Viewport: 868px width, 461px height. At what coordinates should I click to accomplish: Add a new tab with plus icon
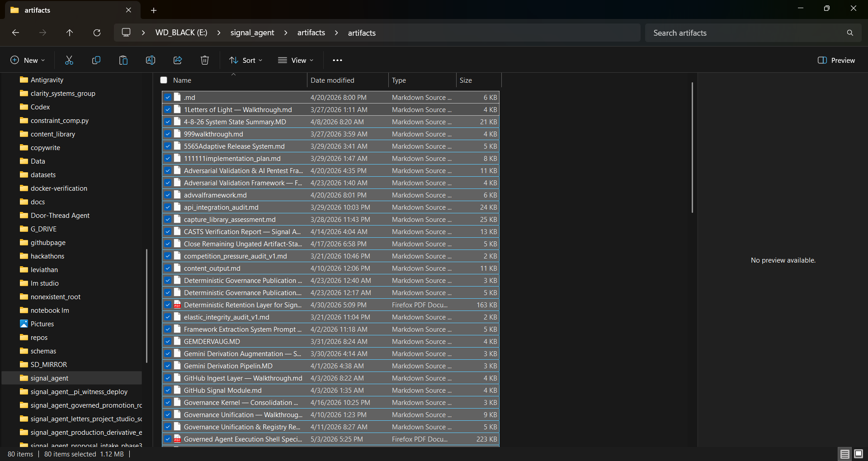pos(154,10)
